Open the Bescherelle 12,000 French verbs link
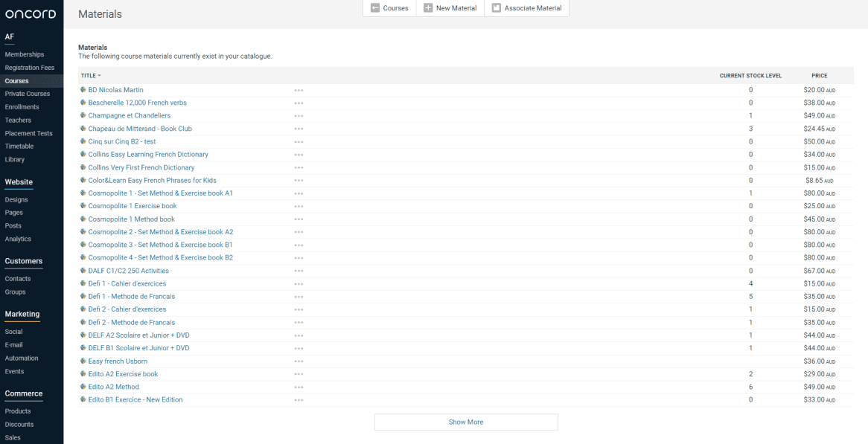This screenshot has width=868, height=444. coord(137,103)
